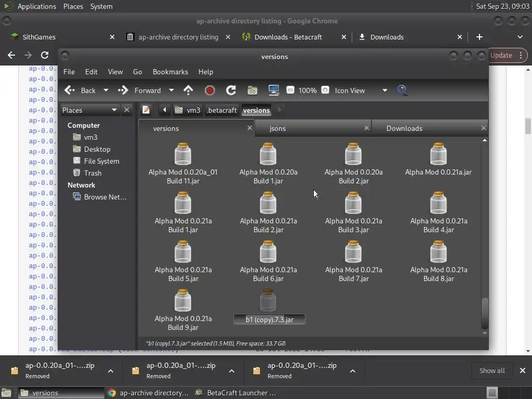Open the Back history dropdown arrow
This screenshot has height=399, width=532.
106,90
